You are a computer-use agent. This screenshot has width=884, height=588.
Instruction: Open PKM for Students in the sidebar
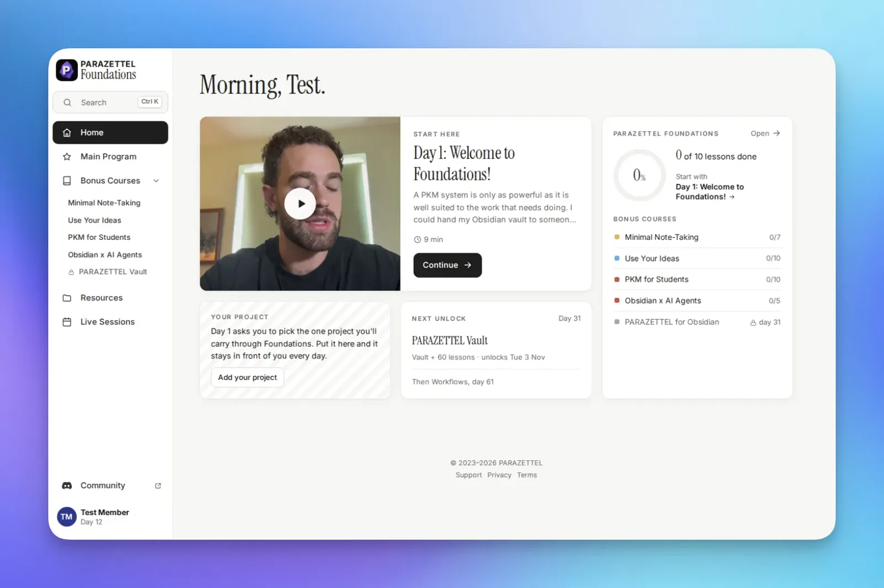99,237
